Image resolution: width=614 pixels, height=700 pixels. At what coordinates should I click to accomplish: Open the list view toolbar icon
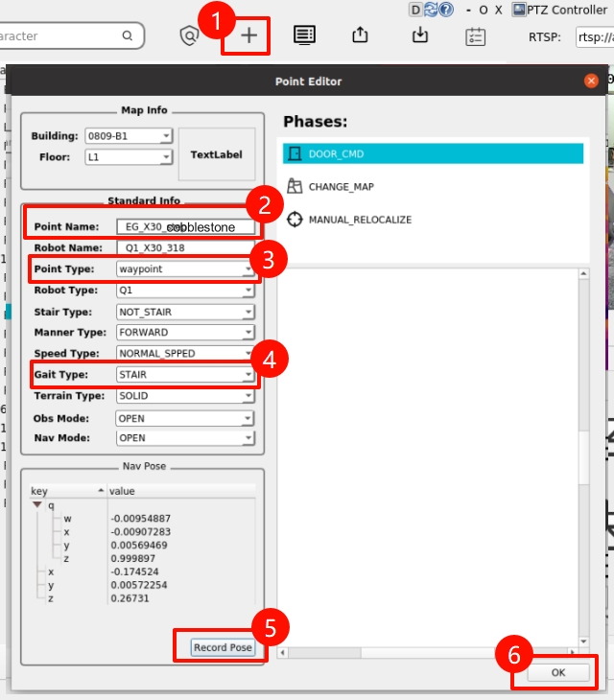tap(304, 35)
